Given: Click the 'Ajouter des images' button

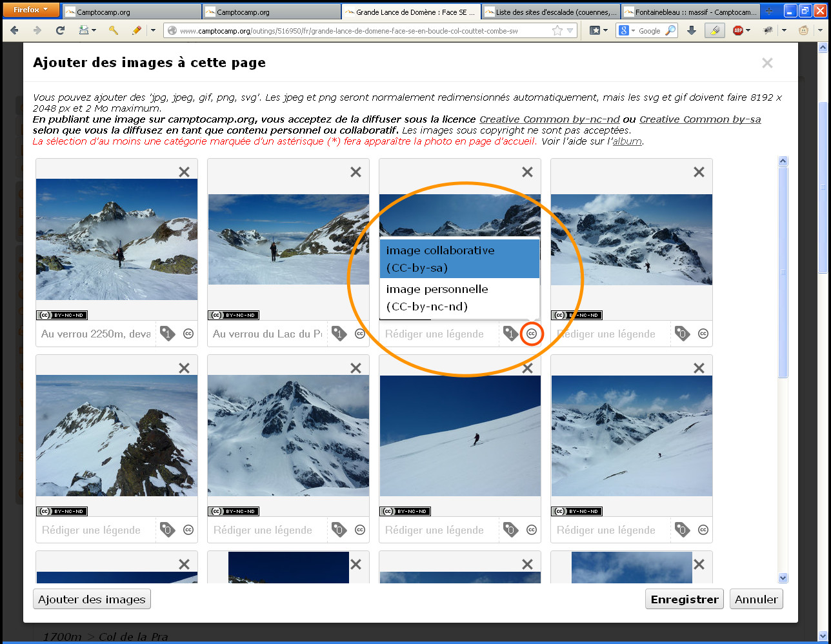Looking at the screenshot, I should 92,599.
